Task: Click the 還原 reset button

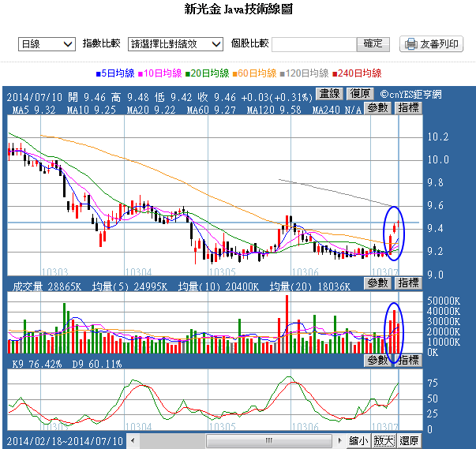Action: pos(409,440)
